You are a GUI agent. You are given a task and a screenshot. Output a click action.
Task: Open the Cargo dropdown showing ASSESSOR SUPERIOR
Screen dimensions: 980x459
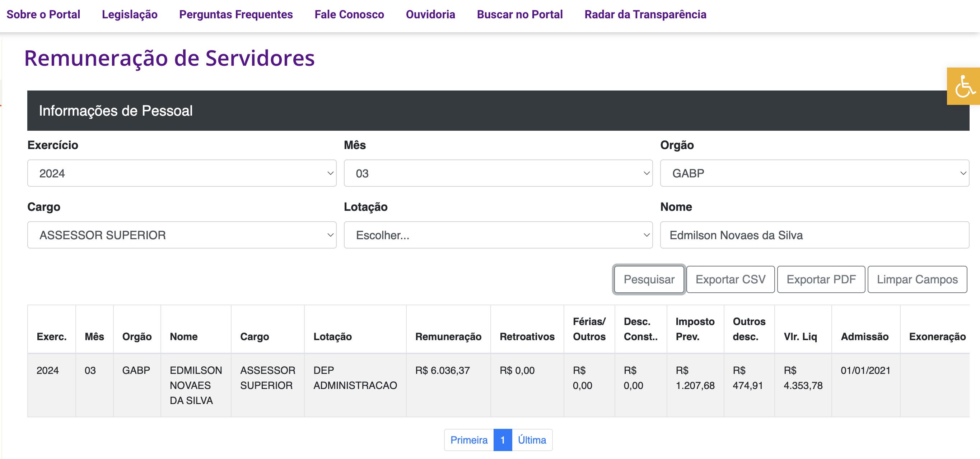coord(182,235)
